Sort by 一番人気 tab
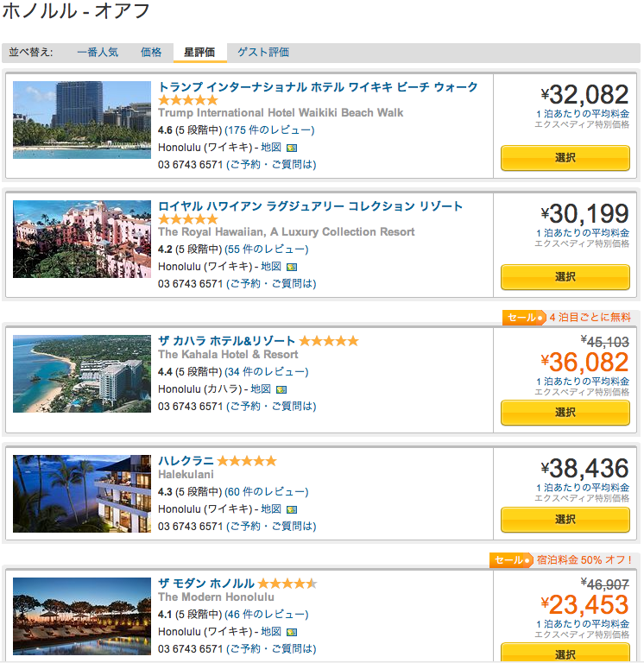 98,53
